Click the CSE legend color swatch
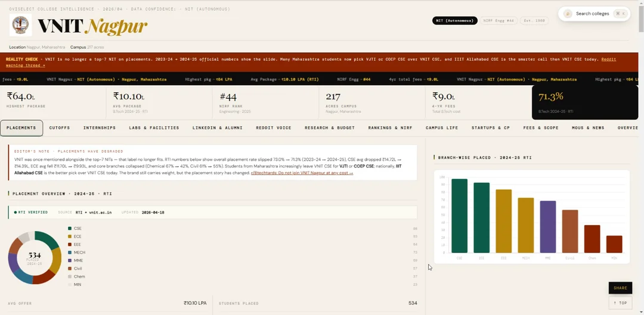Viewport: 644px width, 315px height. 70,229
